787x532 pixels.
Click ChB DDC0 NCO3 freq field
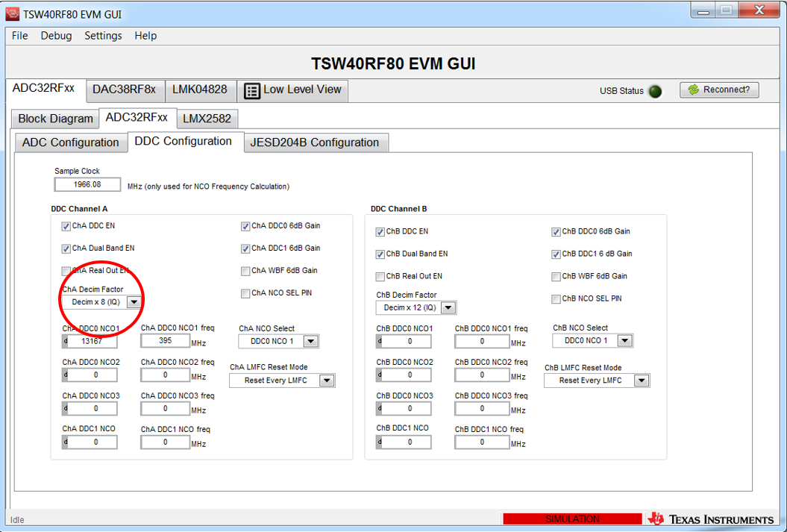[x=482, y=409]
